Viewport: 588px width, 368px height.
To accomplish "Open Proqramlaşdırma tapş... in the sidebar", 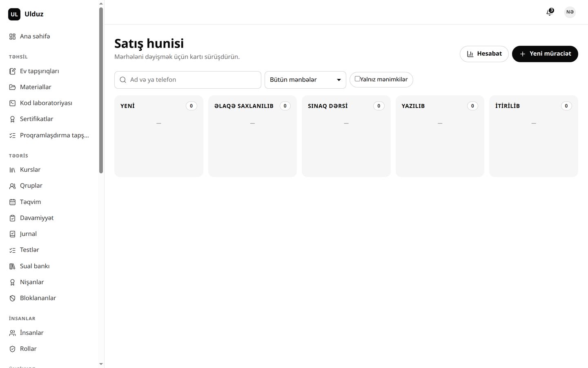I will (x=49, y=135).
